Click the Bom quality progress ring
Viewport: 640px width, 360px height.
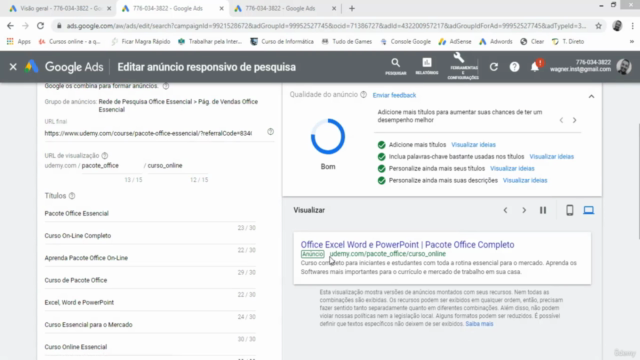point(328,136)
